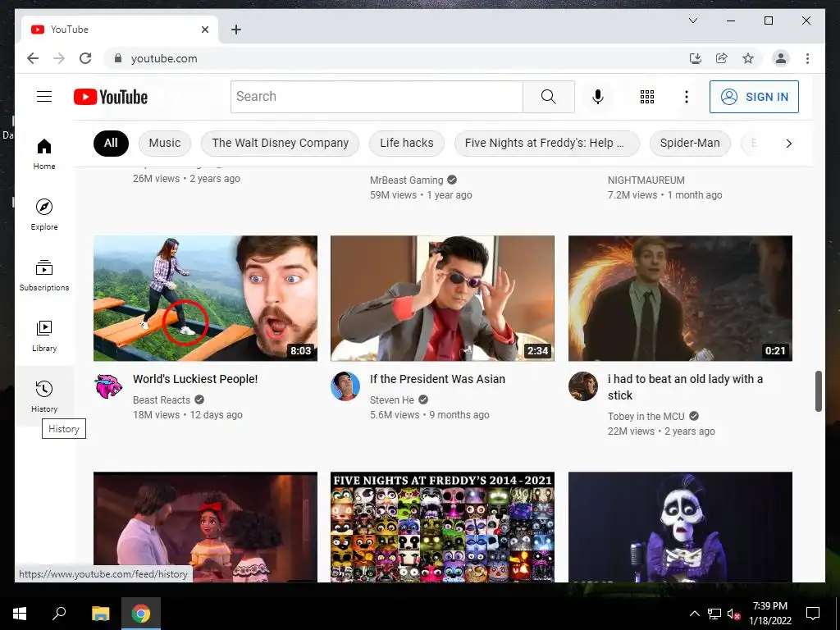Click the page vertical scrollbar thumb
Screen dimensions: 840x630
pyautogui.click(x=818, y=391)
